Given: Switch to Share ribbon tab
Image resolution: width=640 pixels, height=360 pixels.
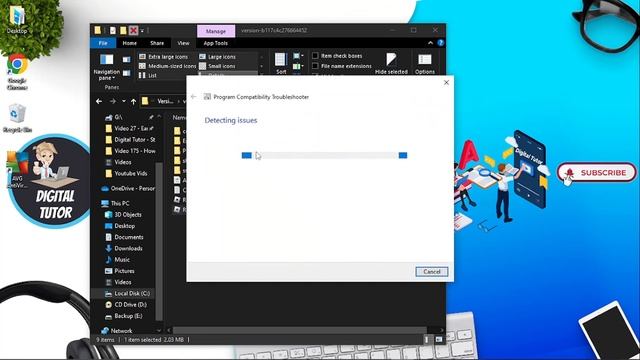Looking at the screenshot, I should point(157,43).
